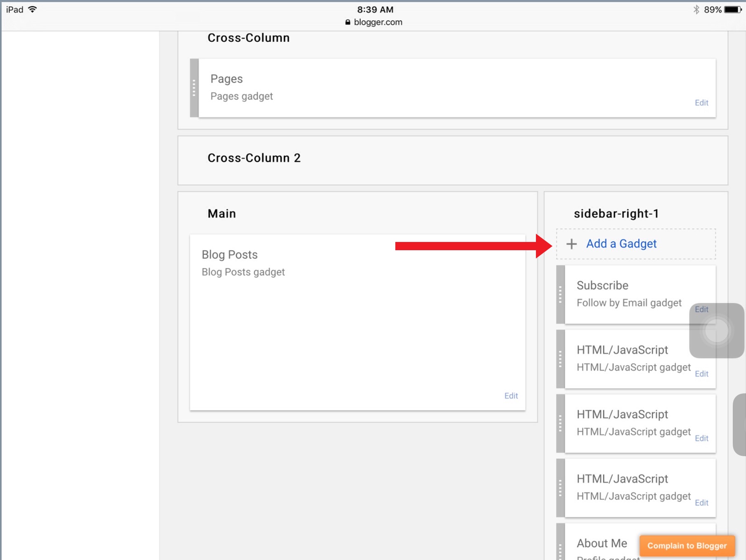Click the 'sidebar-right-1' section heading

[x=616, y=213]
